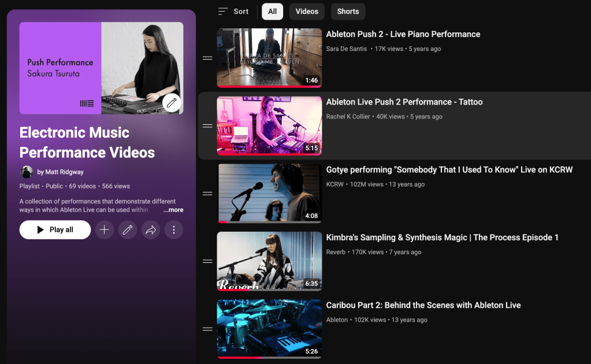Switch to the Shorts filter chip
This screenshot has width=591, height=364.
click(348, 12)
